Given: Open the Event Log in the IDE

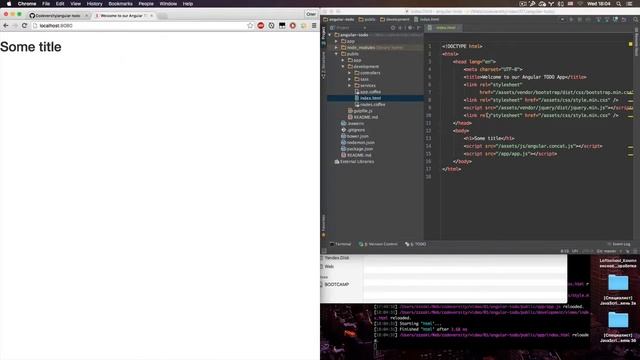Looking at the screenshot, I should (619, 244).
